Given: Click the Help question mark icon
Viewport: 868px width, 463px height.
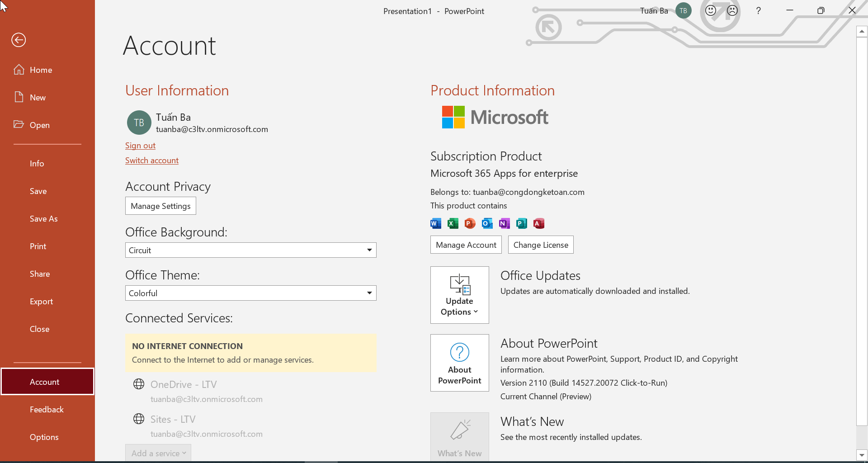Looking at the screenshot, I should click(759, 10).
